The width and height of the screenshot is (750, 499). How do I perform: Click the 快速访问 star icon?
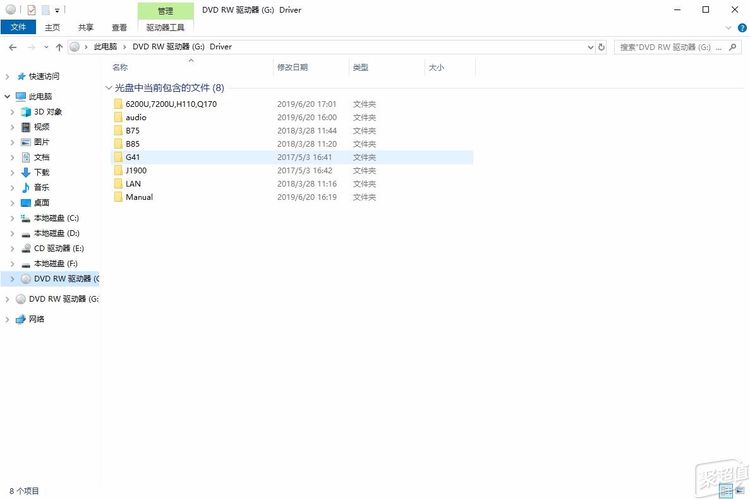[x=21, y=77]
